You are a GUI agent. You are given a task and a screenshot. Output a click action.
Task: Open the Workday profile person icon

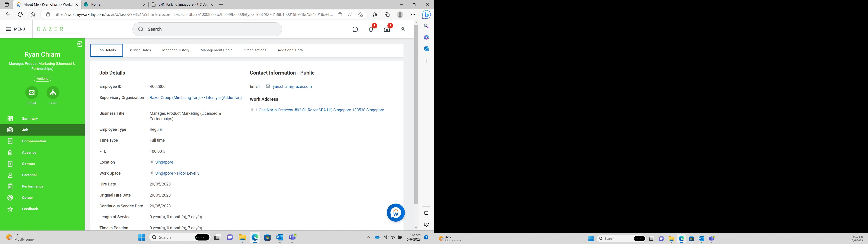[402, 29]
